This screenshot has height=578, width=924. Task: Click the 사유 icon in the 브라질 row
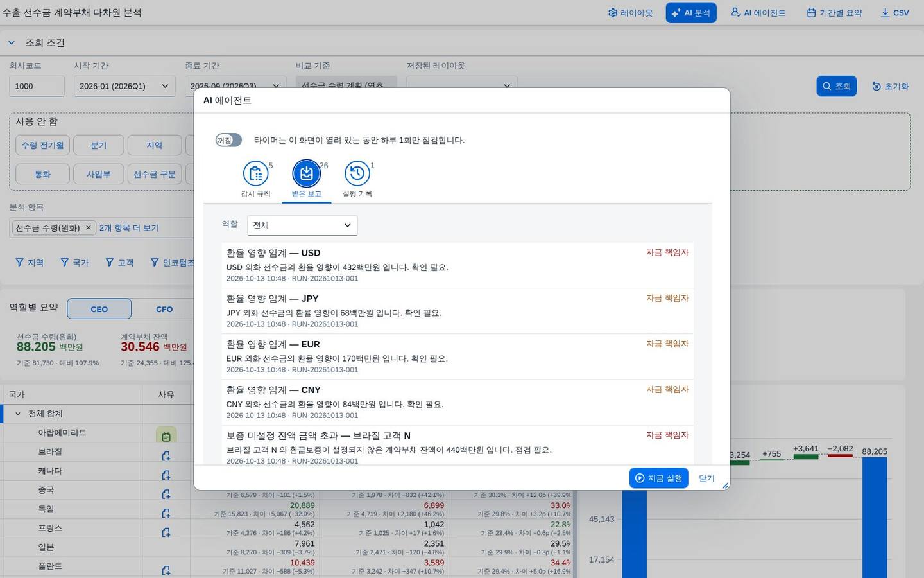(166, 456)
